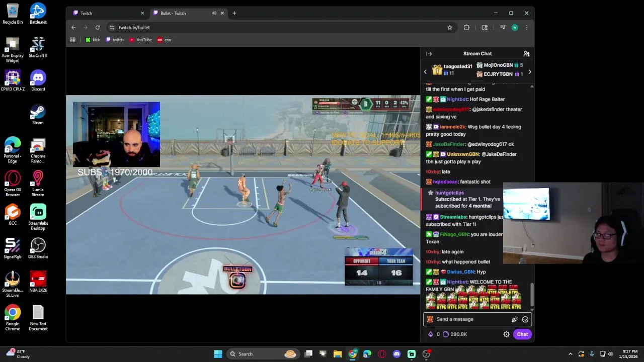644x362 pixels.
Task: Open the Lumia Stream desktop shortcut
Action: 38,184
